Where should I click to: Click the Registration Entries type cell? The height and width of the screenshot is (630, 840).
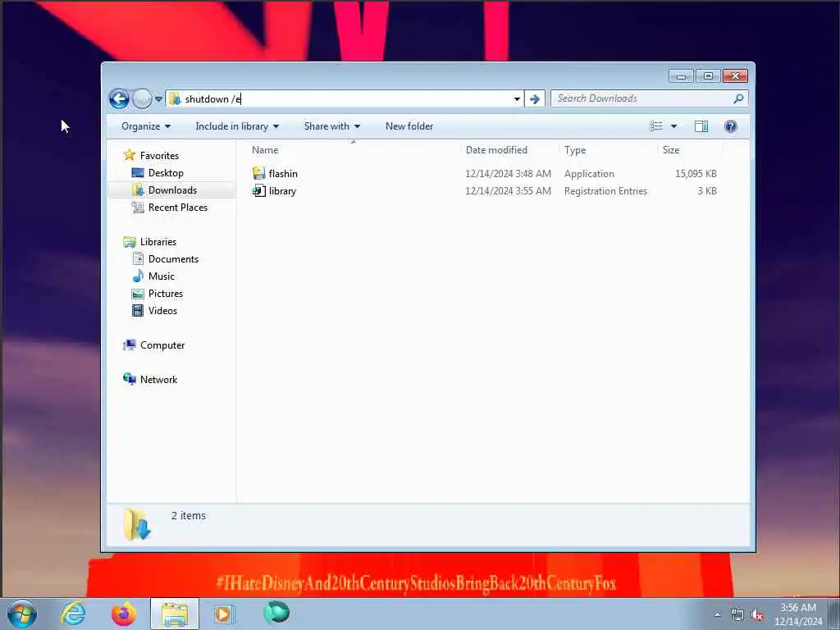(x=605, y=191)
